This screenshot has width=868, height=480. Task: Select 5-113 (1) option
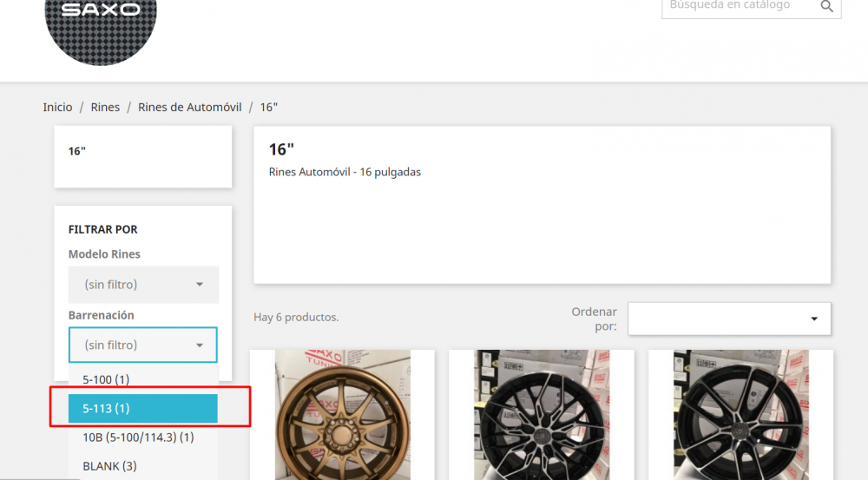pyautogui.click(x=143, y=409)
